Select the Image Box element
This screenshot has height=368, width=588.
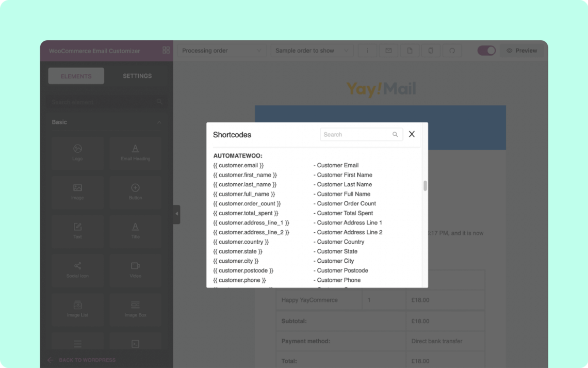(135, 309)
